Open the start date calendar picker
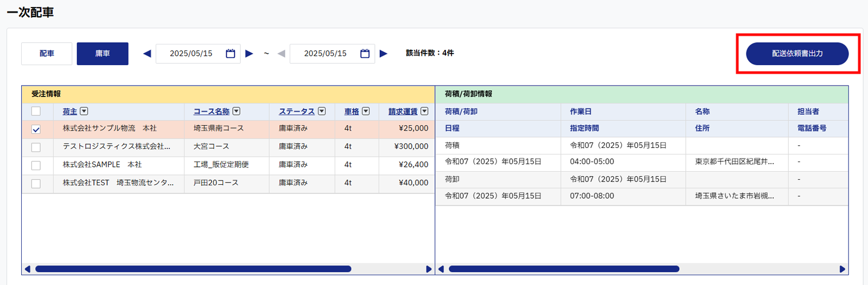The width and height of the screenshot is (868, 285). click(x=231, y=54)
